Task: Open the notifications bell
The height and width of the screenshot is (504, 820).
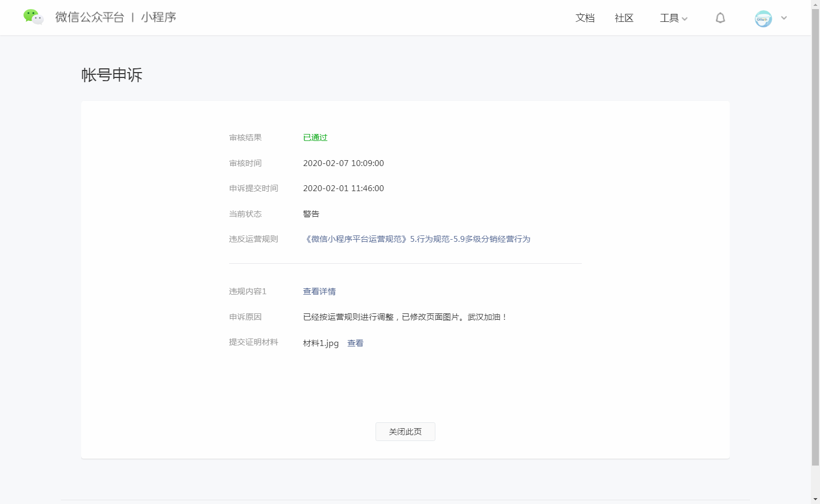Action: tap(720, 18)
